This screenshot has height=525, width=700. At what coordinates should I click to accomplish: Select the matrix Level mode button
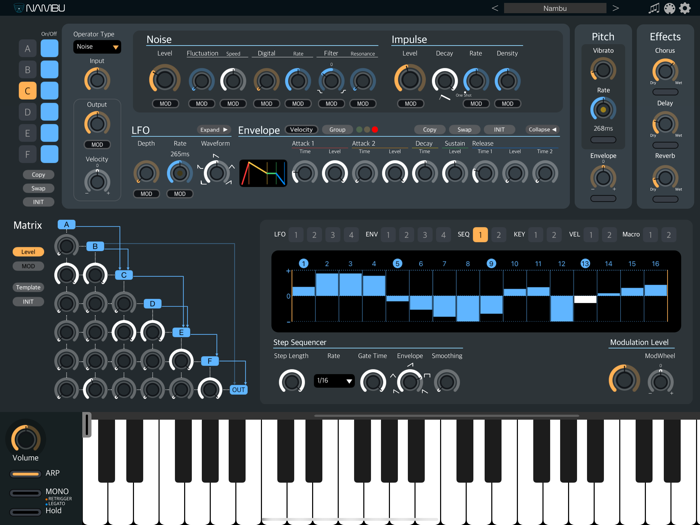tap(28, 252)
